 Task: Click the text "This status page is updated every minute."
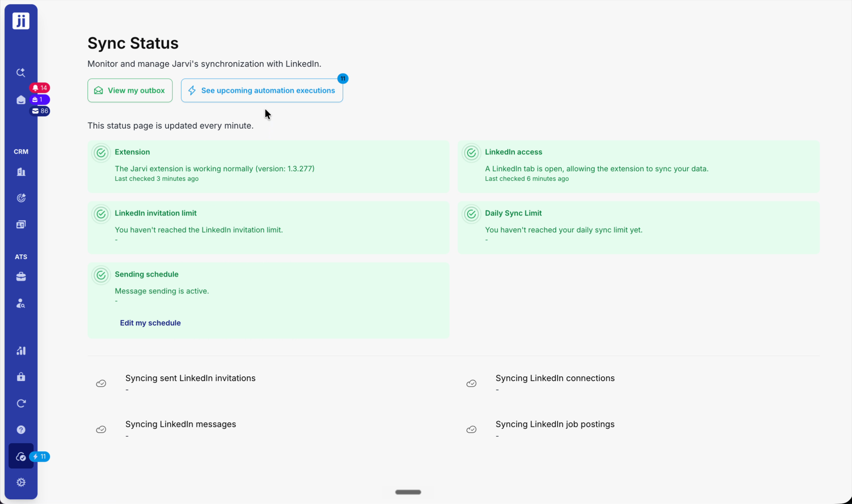pyautogui.click(x=171, y=126)
